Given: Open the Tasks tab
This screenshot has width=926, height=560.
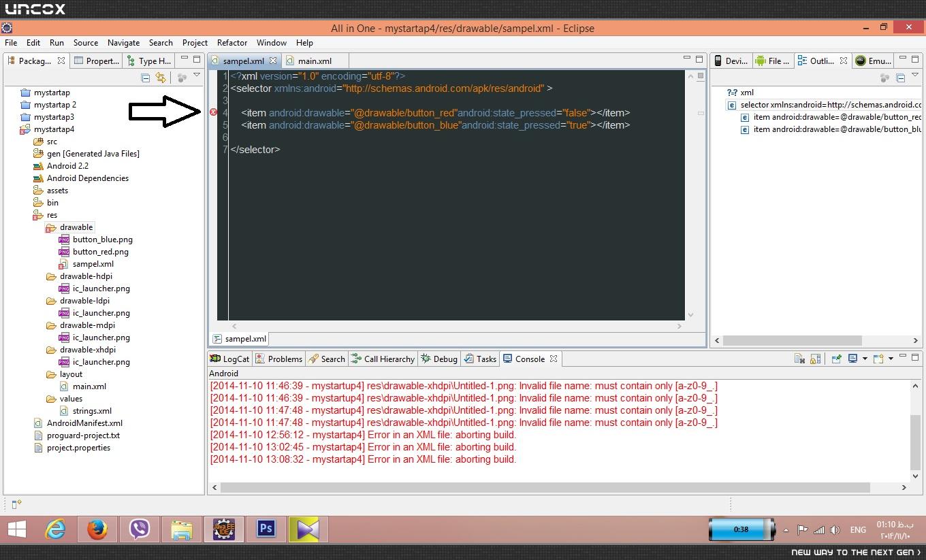Looking at the screenshot, I should 480,359.
